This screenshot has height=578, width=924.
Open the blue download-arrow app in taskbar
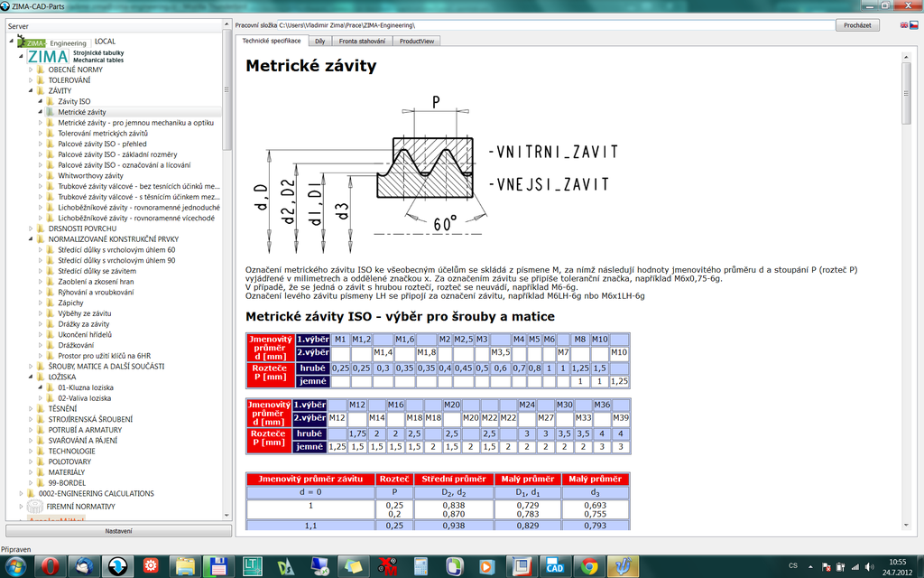point(117,566)
